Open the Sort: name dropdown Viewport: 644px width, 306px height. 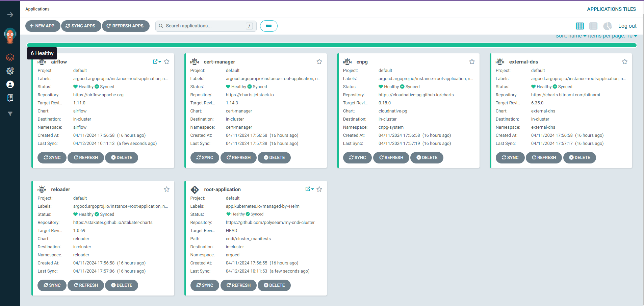(571, 36)
